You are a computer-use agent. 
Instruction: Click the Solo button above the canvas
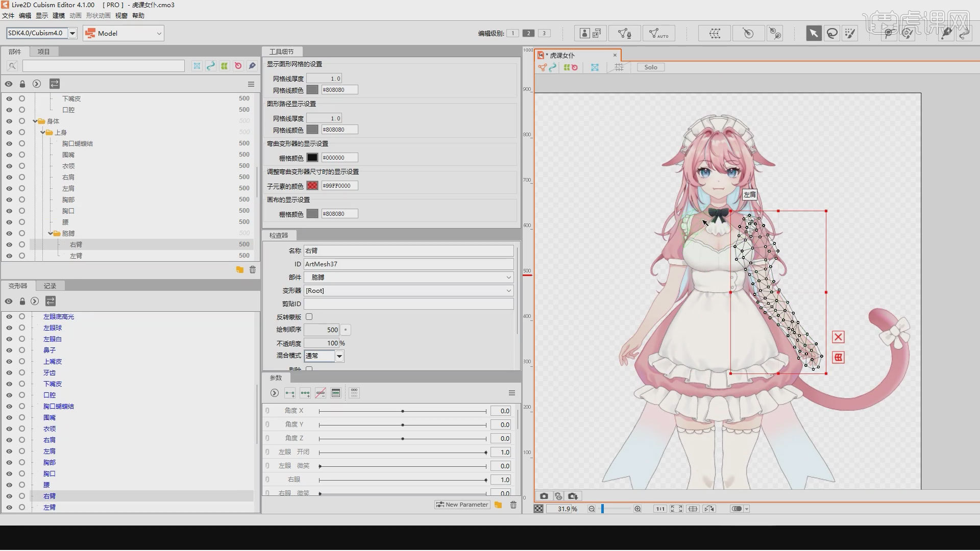click(650, 67)
